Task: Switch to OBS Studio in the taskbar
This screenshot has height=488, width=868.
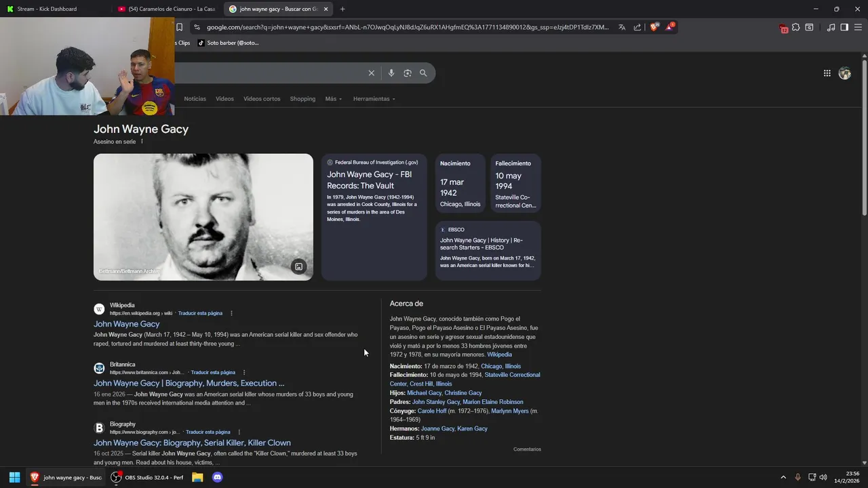Action: [x=147, y=477]
